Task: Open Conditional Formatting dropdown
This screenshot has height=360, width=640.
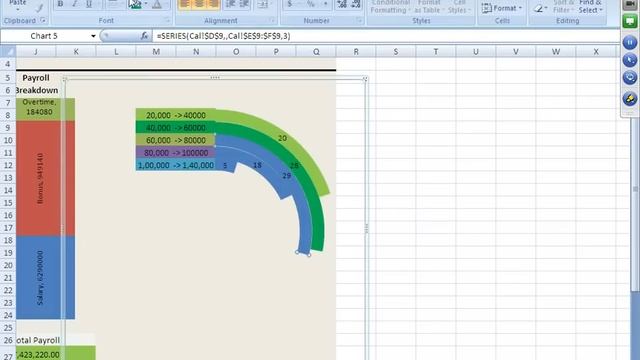Action: [x=390, y=7]
